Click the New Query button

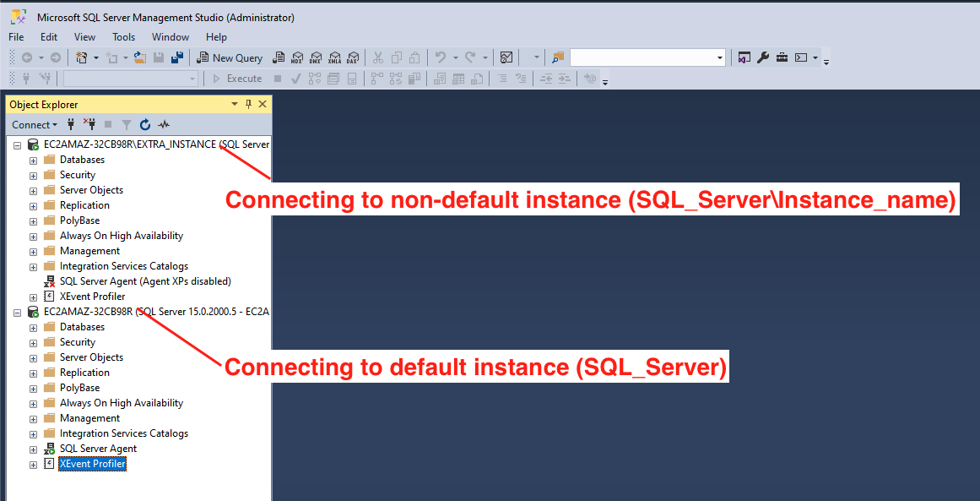[230, 57]
